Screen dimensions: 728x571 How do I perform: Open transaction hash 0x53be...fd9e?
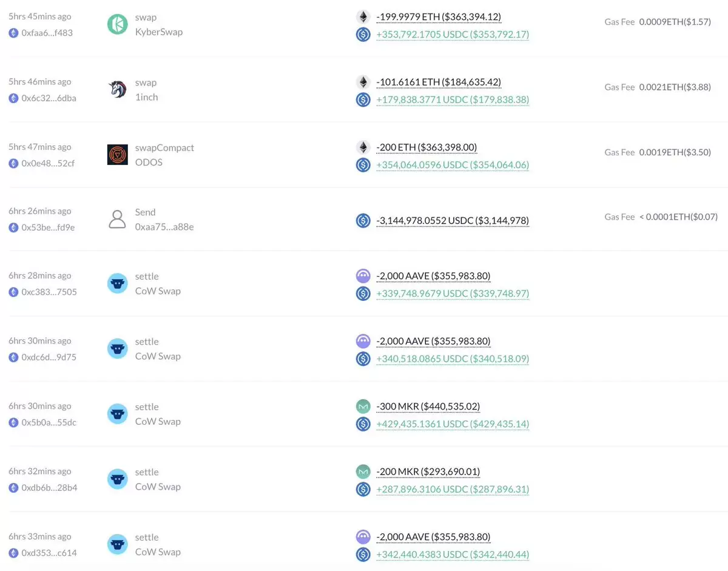pyautogui.click(x=49, y=228)
